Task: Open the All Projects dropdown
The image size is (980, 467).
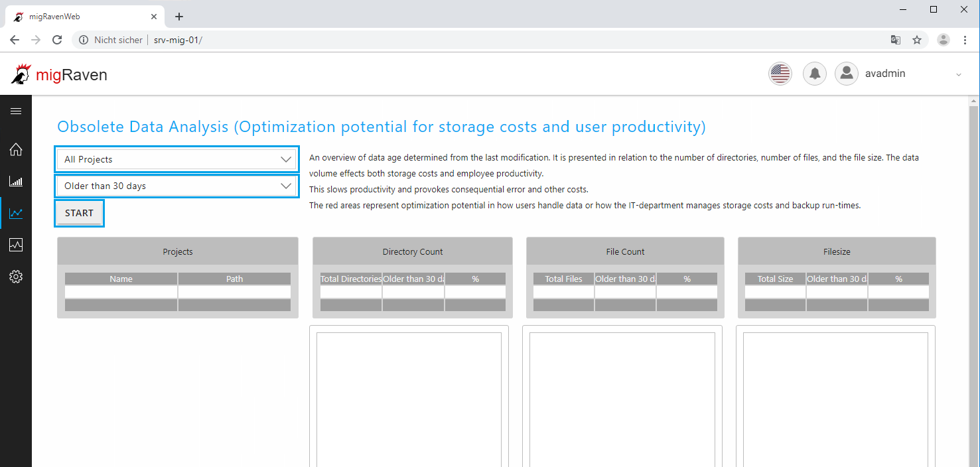Action: pos(176,159)
